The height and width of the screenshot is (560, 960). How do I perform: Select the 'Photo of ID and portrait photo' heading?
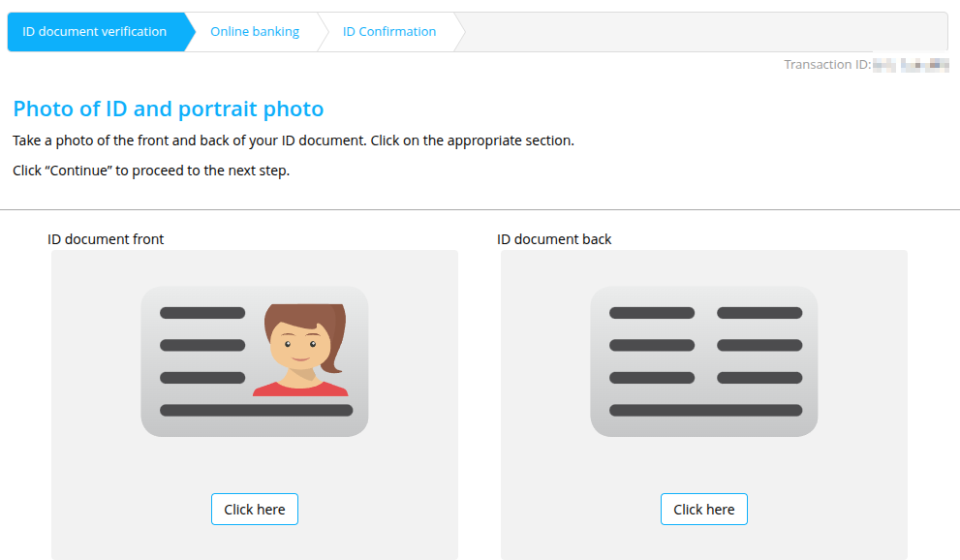pyautogui.click(x=169, y=109)
